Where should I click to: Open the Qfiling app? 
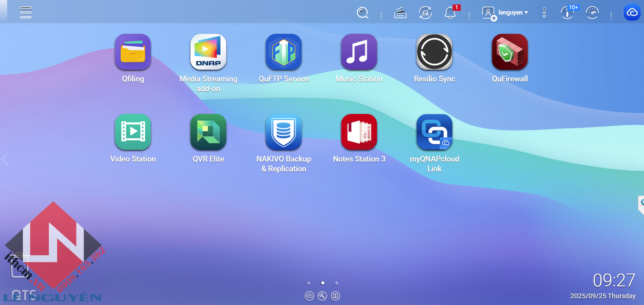click(x=133, y=52)
